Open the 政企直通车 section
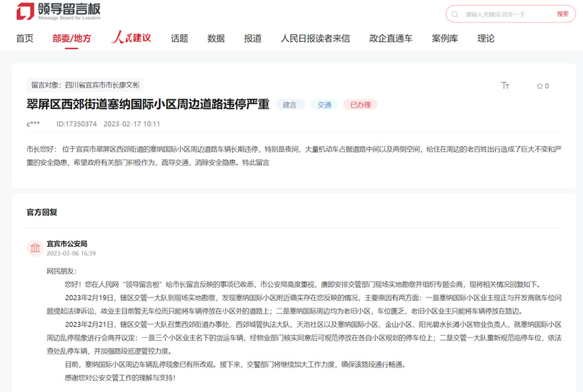Viewport: 583px width, 392px height. tap(390, 38)
